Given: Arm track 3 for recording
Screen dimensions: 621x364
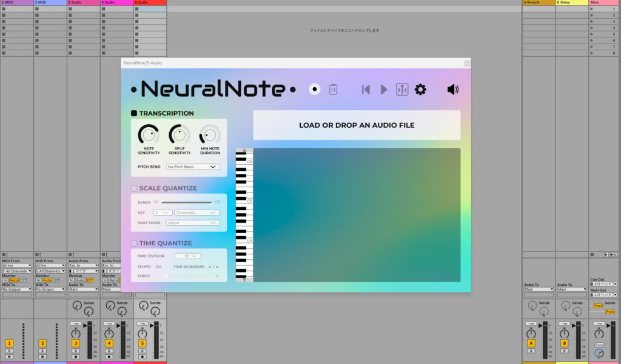Looking at the screenshot, I should [x=76, y=357].
